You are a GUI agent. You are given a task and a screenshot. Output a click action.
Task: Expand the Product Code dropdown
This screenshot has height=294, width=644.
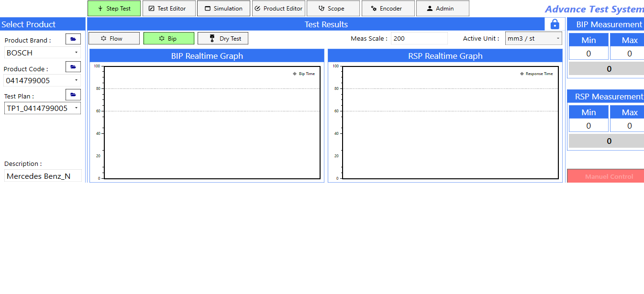(x=43, y=80)
